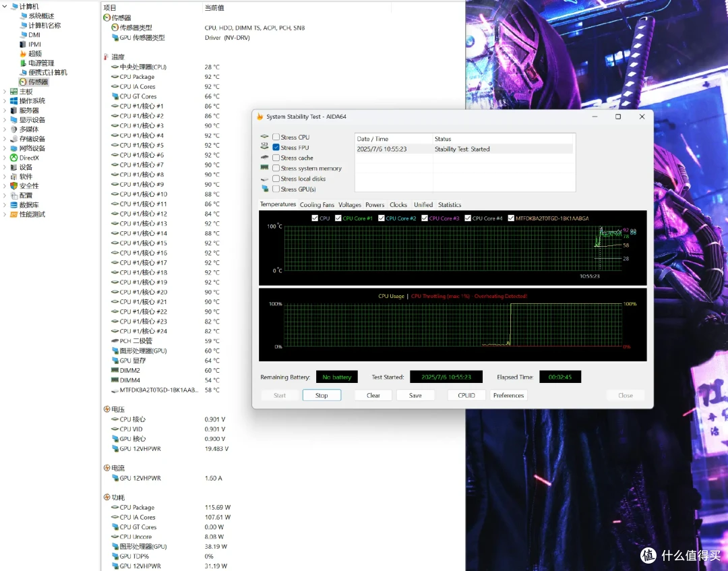Switch to the Powers tab

[375, 205]
